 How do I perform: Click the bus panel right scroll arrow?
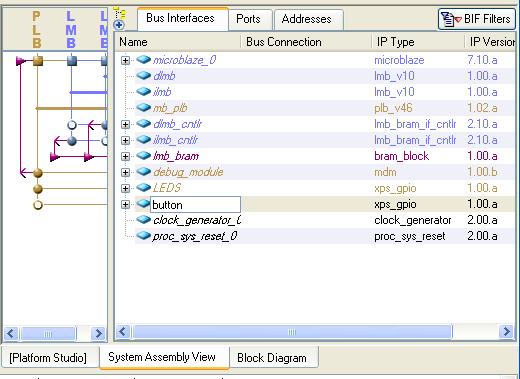[98, 333]
